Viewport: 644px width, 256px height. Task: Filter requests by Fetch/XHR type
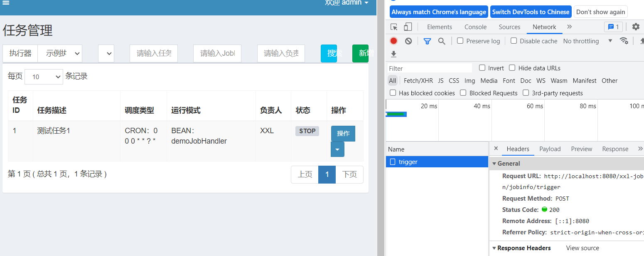click(x=418, y=80)
